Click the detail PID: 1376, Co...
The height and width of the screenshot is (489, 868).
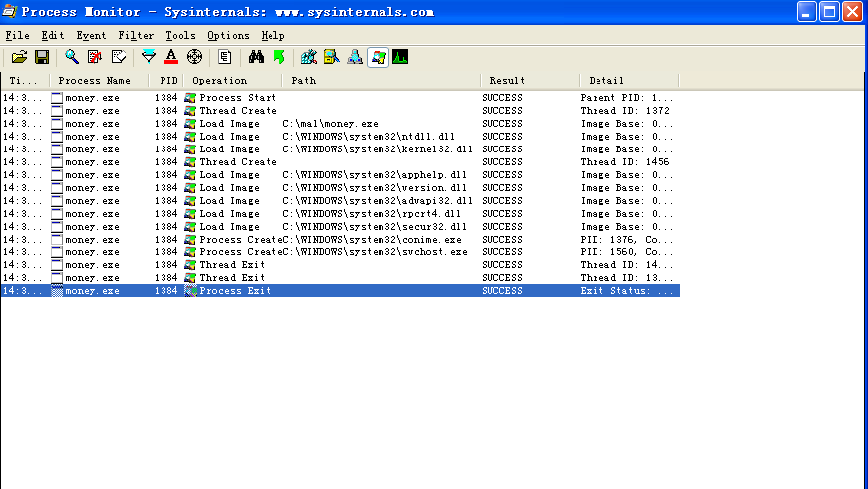pos(626,240)
